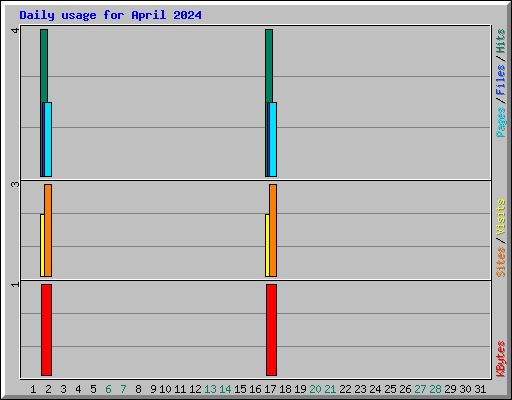Click day '23' on the x-axis

360,389
